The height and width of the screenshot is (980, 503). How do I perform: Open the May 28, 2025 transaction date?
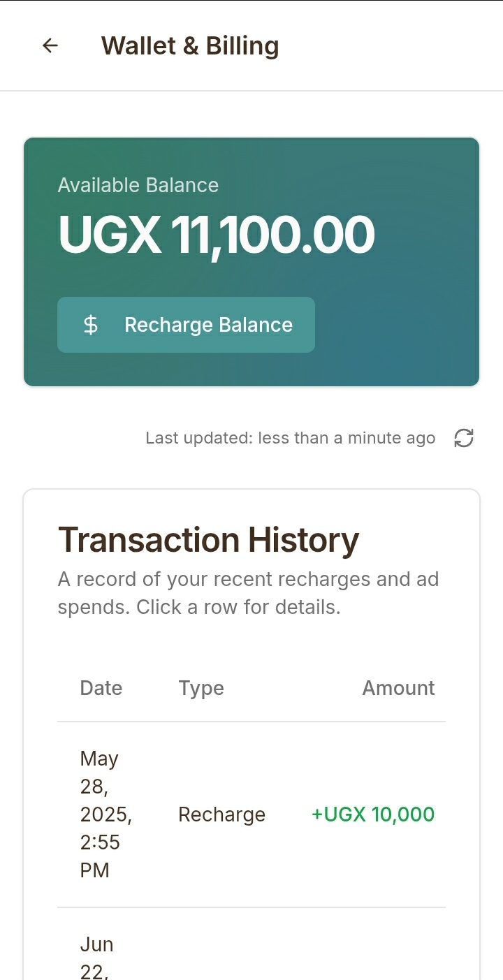pyautogui.click(x=105, y=814)
